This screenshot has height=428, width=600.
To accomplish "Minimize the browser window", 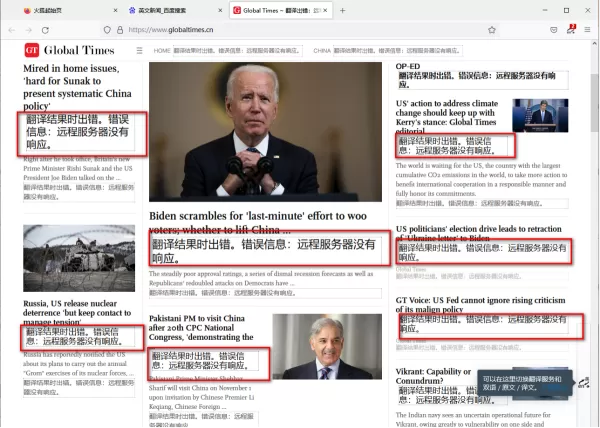I will pos(545,10).
